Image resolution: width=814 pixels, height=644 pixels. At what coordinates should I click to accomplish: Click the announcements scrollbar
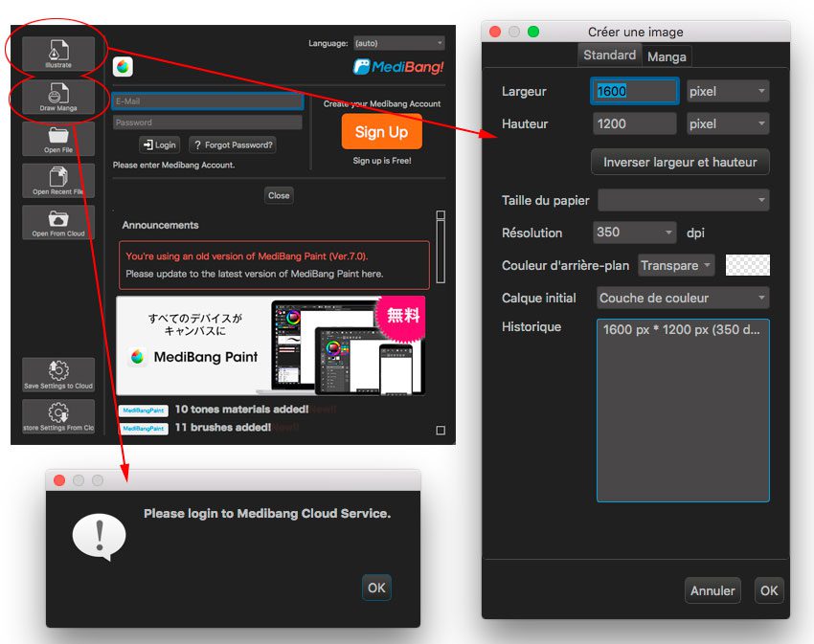441,247
